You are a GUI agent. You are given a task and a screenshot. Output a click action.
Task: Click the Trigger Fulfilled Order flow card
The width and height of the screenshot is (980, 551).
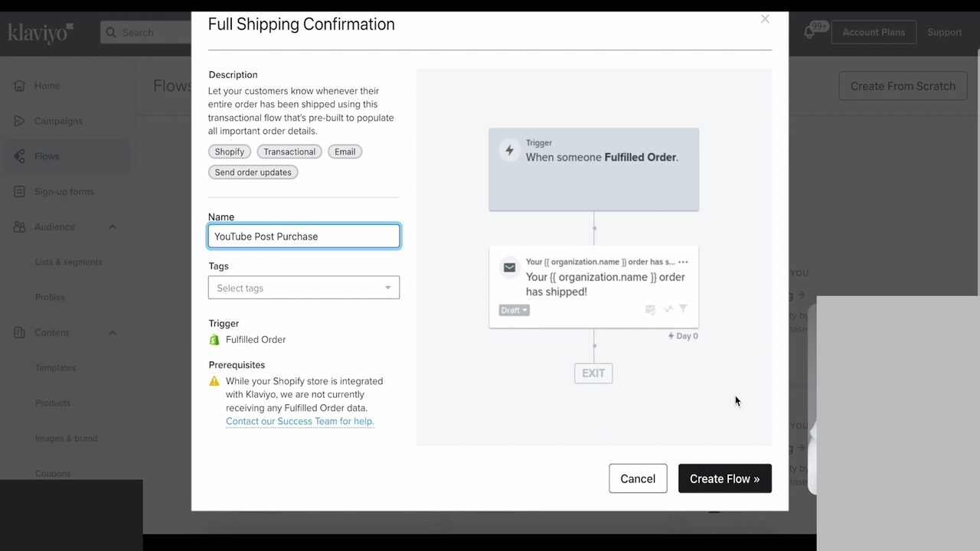pos(593,169)
